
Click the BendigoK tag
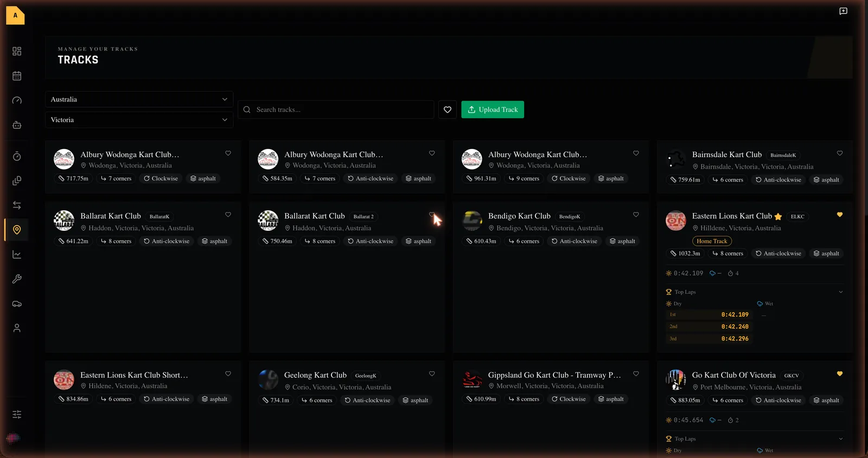(x=570, y=216)
